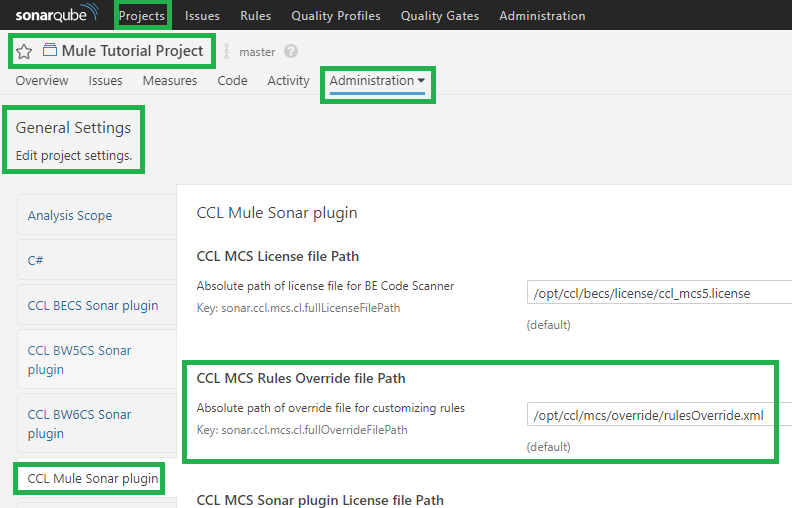Expand the project Administration dropdown
The width and height of the screenshot is (792, 508).
point(377,81)
